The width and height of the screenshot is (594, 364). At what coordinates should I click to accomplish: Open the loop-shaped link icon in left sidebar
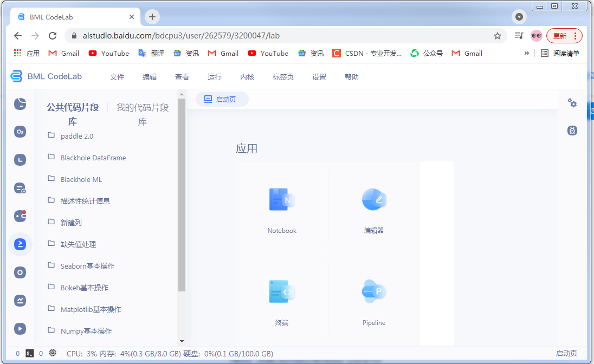pos(20,132)
